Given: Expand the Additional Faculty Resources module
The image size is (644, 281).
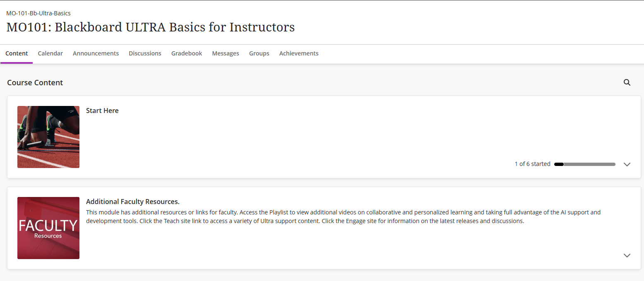Looking at the screenshot, I should (627, 255).
